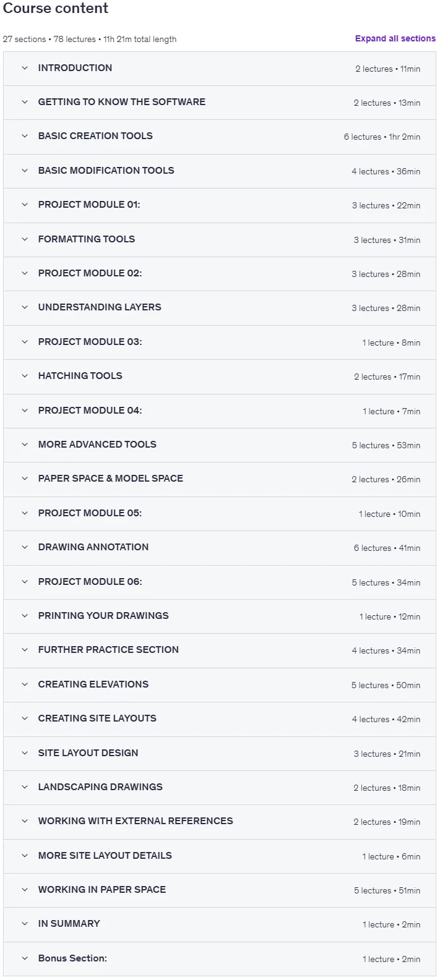
Task: Click chevron icon next to DRAWING ANNOTATION
Action: pyautogui.click(x=25, y=547)
